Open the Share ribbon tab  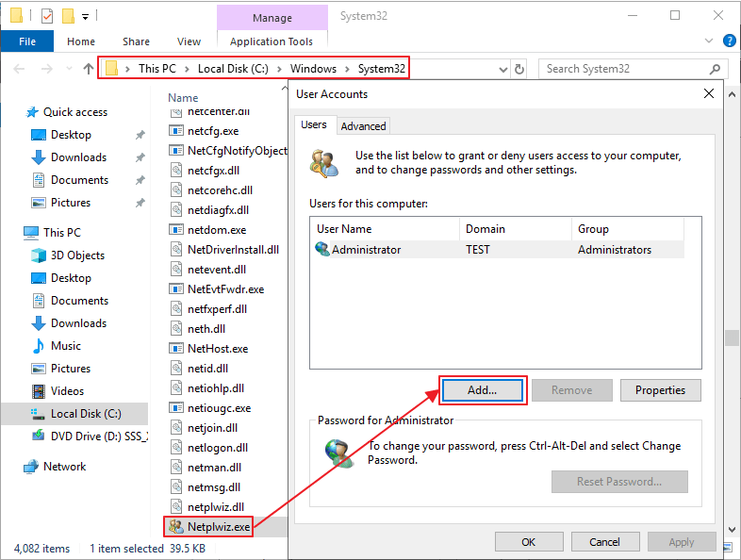(x=136, y=41)
